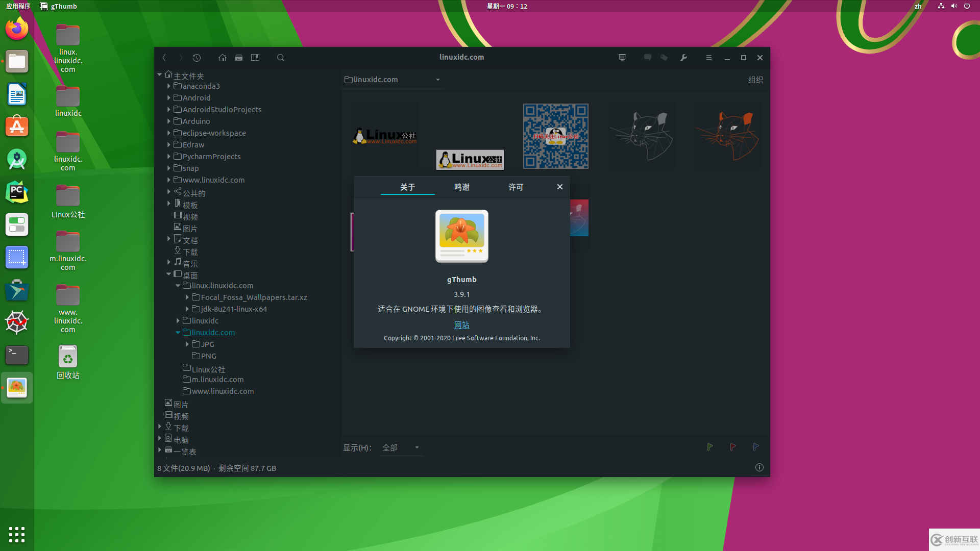Click the gThumb website link
This screenshot has height=551, width=980.
(x=461, y=324)
